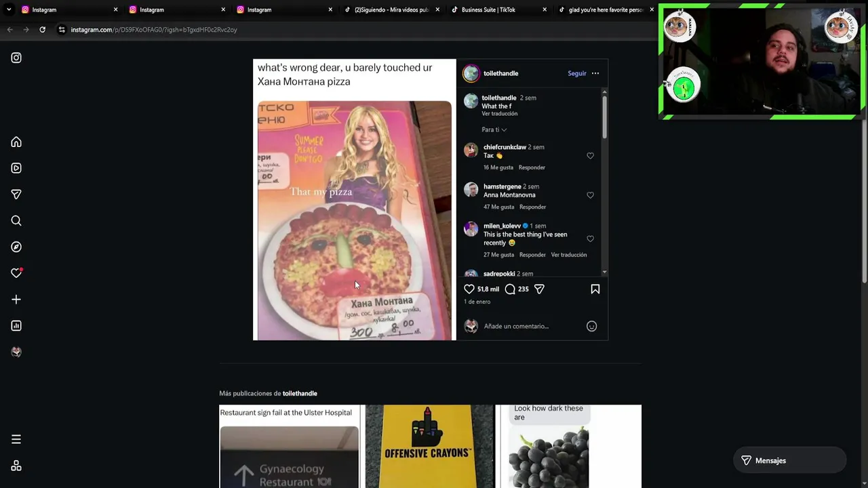Open dark grapes post thumbnail

coord(571,447)
